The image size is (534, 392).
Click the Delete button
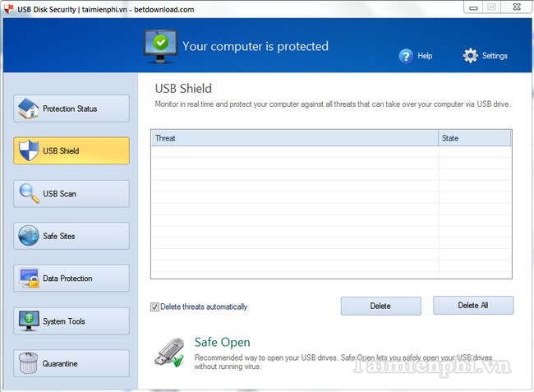(380, 306)
